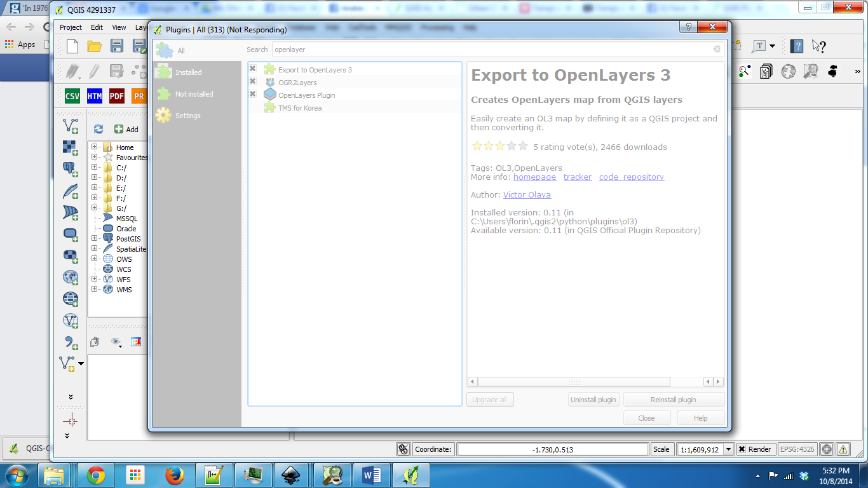Click the Add WMS Layer globe icon
Viewport: 868px width, 488px height.
(x=71, y=277)
